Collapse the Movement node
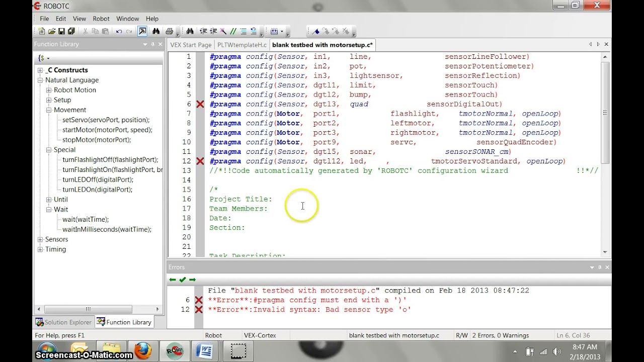Viewport: 644px width, 362px height. [x=49, y=110]
